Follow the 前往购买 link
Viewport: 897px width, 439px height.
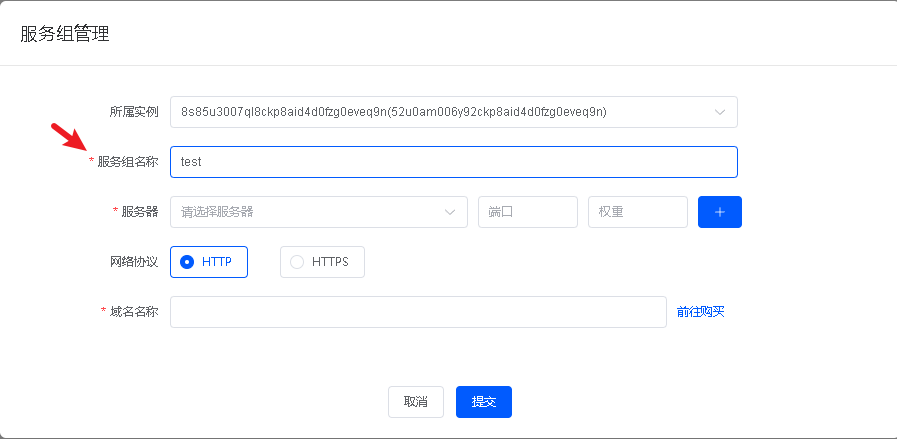(x=700, y=312)
